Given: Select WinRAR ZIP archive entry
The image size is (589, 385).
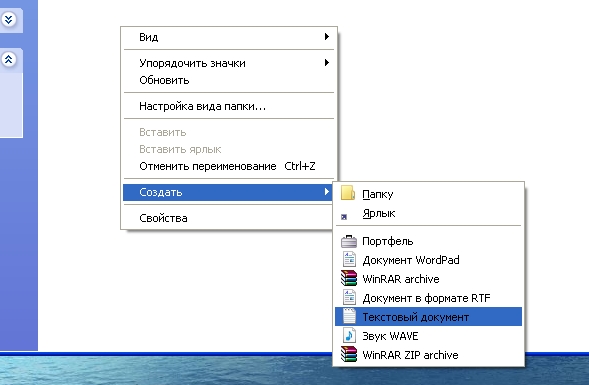Looking at the screenshot, I should pyautogui.click(x=428, y=355).
